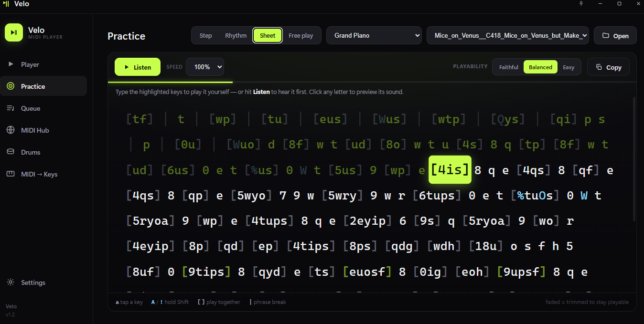Open the MIDI → Keys keyboard icon
This screenshot has width=644, height=324.
pyautogui.click(x=11, y=174)
